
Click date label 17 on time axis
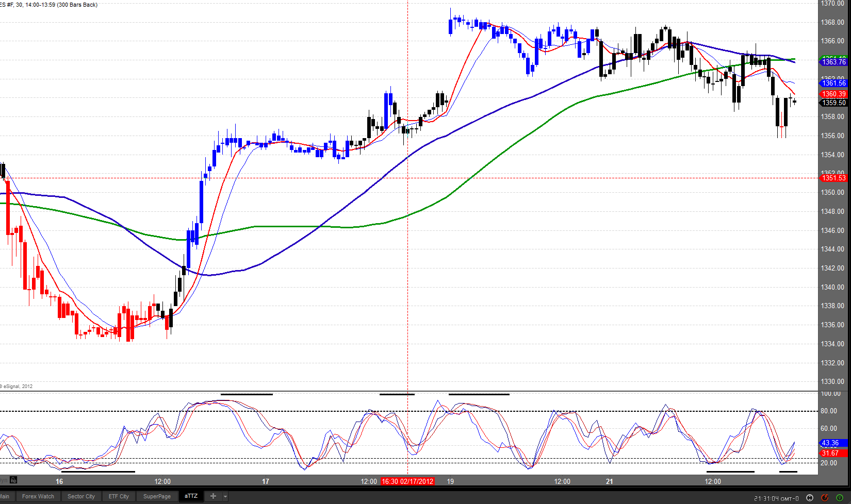coord(266,481)
